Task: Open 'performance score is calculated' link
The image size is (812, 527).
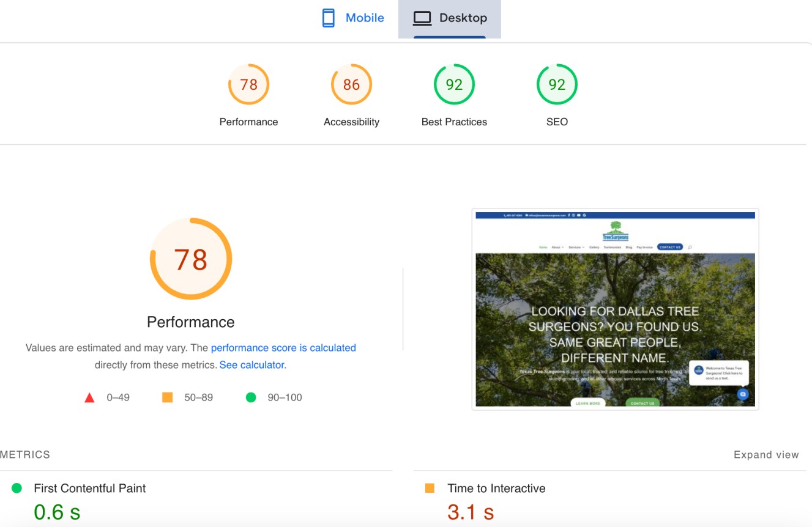Action: tap(283, 348)
